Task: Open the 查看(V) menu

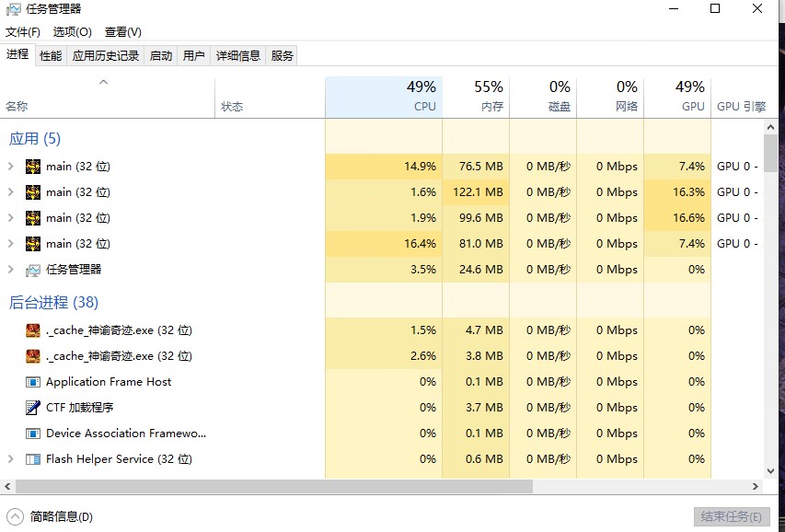Action: (123, 32)
